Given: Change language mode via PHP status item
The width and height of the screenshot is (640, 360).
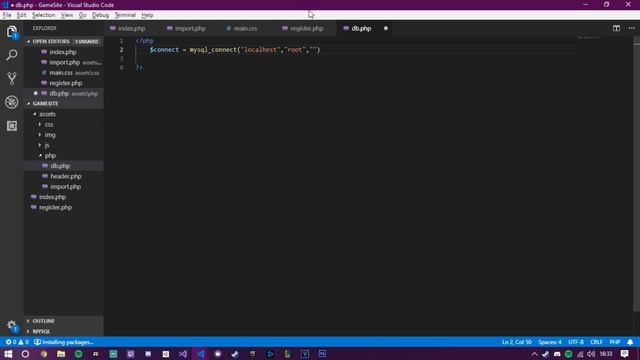Looking at the screenshot, I should tap(615, 342).
